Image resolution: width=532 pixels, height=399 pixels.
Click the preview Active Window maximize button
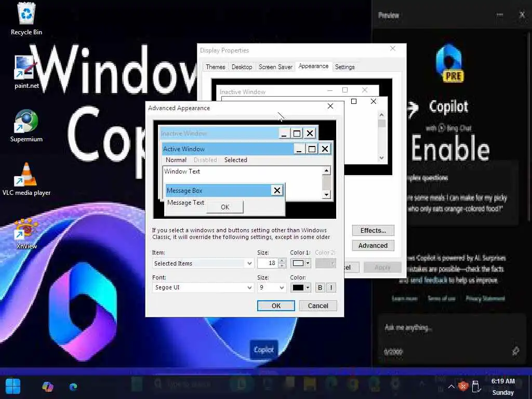click(312, 149)
